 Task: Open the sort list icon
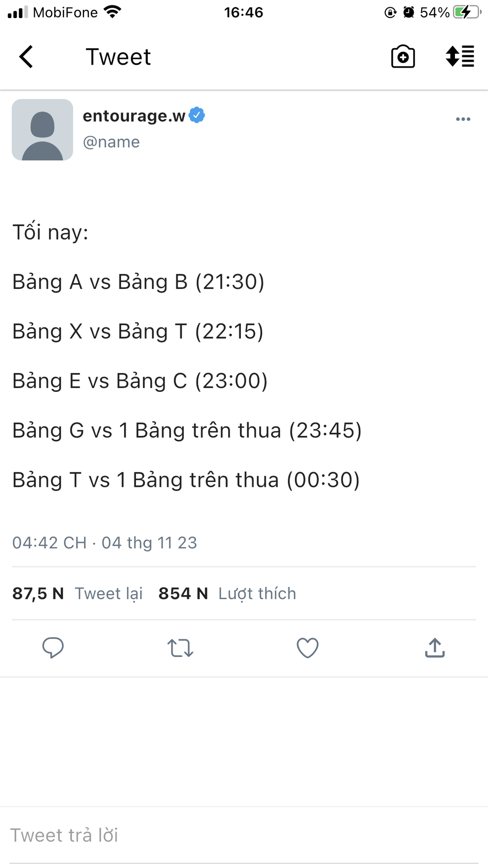coord(460,57)
